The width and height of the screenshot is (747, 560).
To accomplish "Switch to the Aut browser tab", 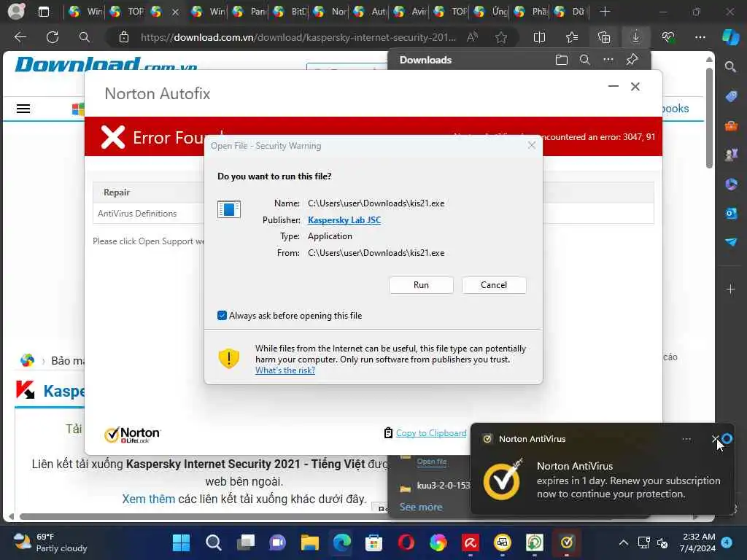I will pos(371,12).
